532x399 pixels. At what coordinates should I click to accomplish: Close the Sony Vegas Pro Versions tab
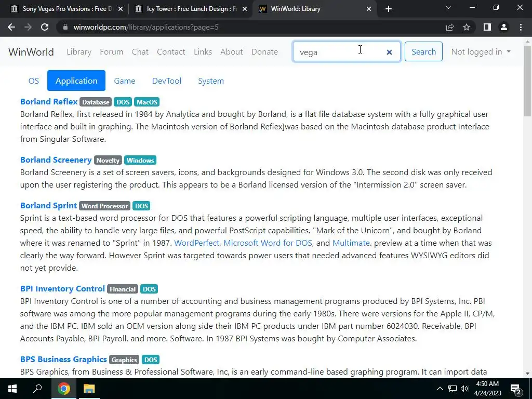[121, 9]
